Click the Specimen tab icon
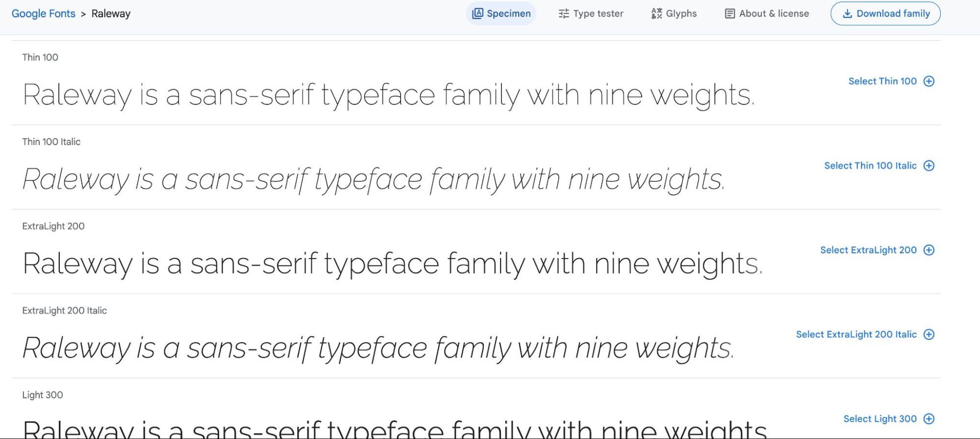The height and width of the screenshot is (439, 980). pyautogui.click(x=477, y=14)
